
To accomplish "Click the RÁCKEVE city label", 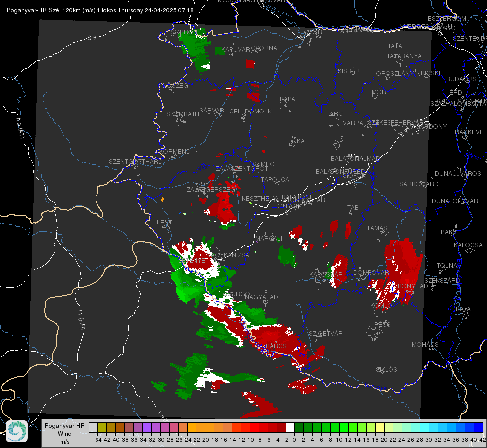I will coord(469,132).
